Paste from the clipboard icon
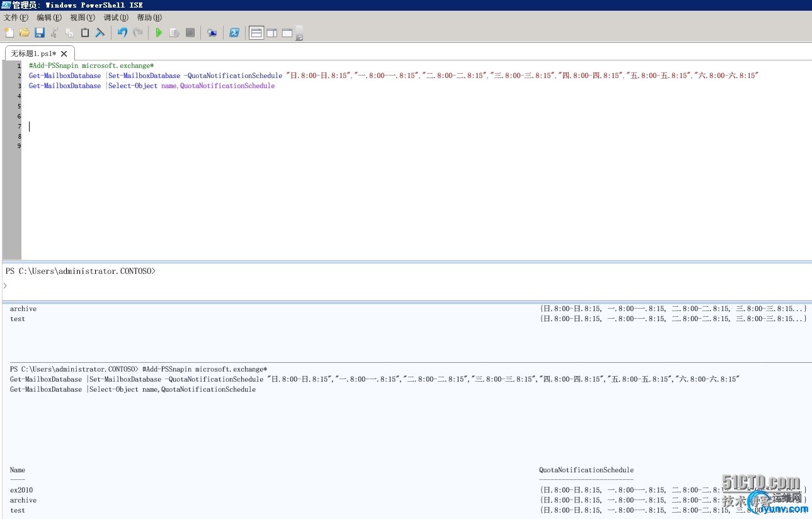812x519 pixels. pos(85,33)
